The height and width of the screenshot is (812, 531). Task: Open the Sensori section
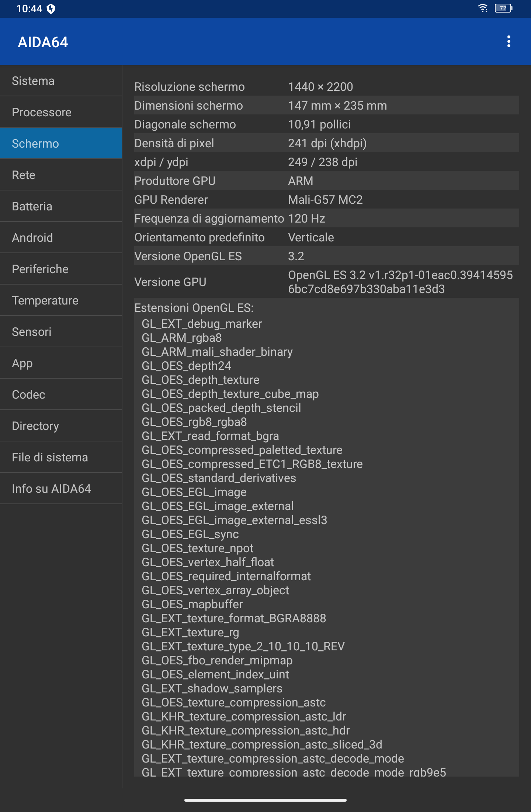(x=61, y=332)
